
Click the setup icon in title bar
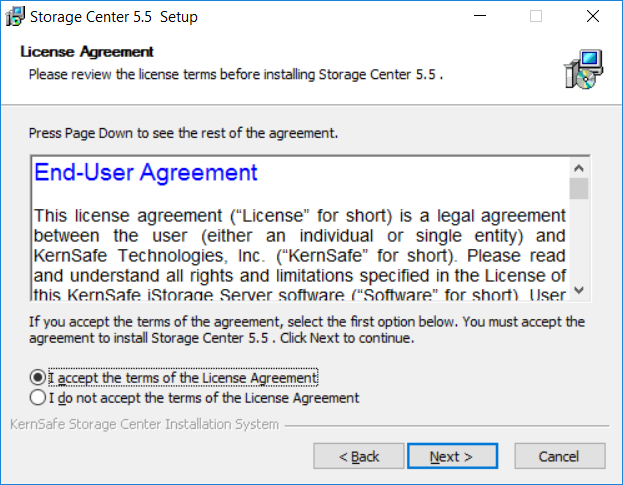click(15, 17)
